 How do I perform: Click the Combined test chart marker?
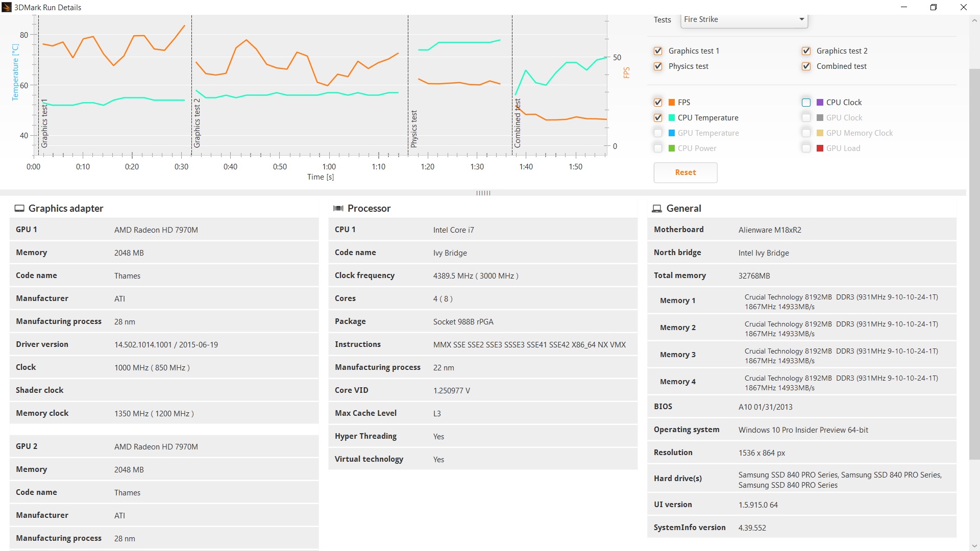[518, 123]
